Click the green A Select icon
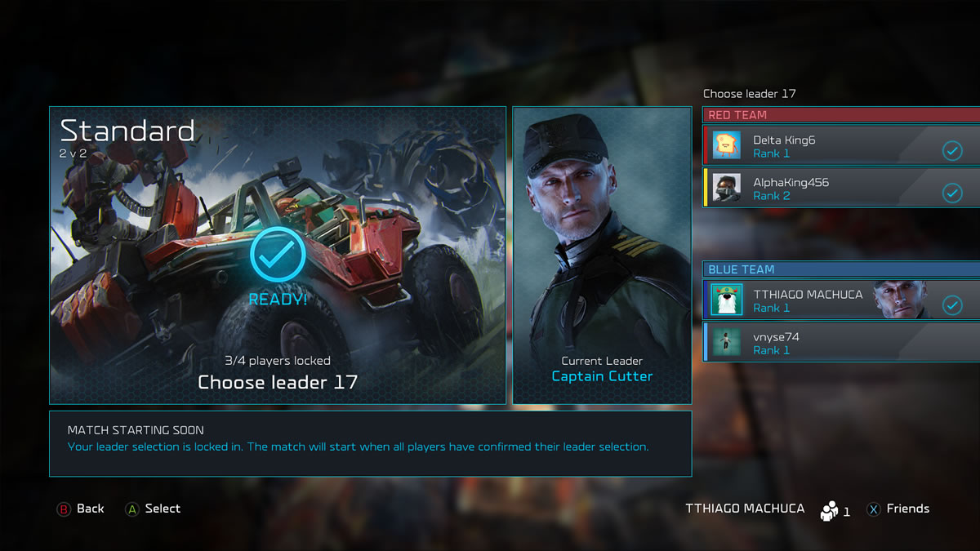The image size is (980, 551). coord(131,509)
